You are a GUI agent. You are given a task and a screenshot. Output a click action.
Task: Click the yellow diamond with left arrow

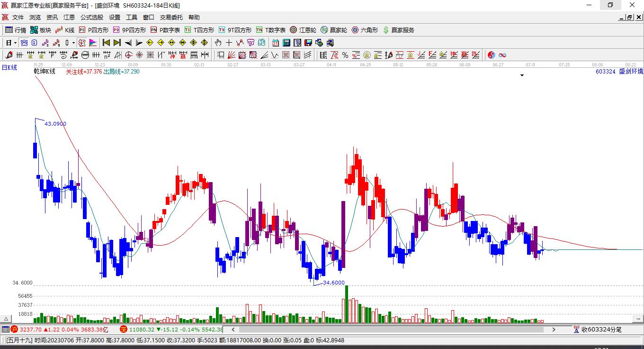[150, 43]
